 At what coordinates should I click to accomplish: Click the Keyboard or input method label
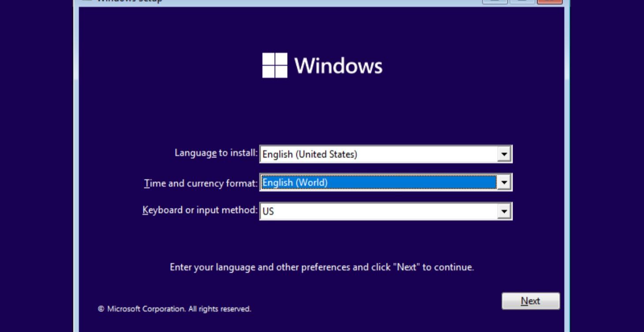click(x=200, y=210)
